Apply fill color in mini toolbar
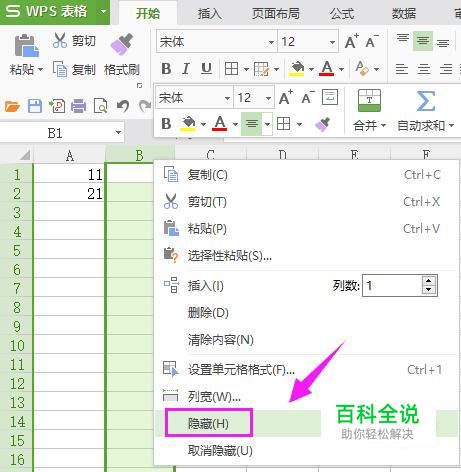Screen dimensions: 461x472 click(188, 124)
